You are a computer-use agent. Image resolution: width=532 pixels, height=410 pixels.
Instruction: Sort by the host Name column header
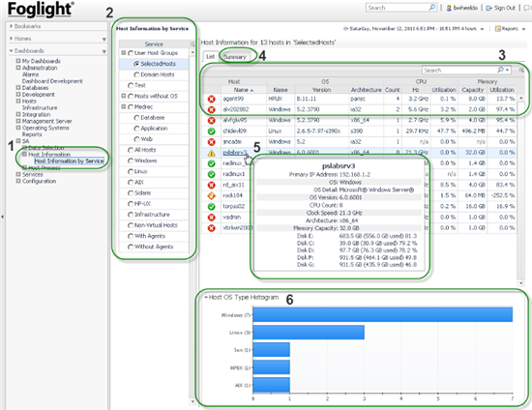(x=243, y=90)
